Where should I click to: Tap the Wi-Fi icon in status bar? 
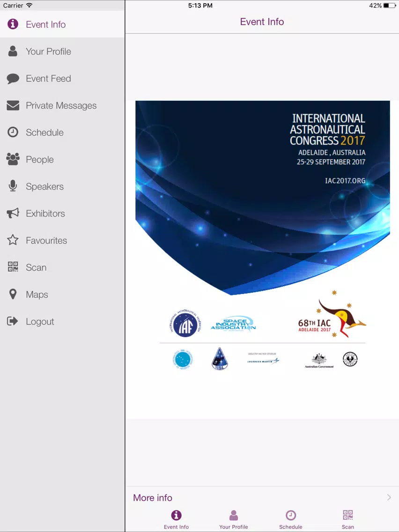[x=29, y=5]
